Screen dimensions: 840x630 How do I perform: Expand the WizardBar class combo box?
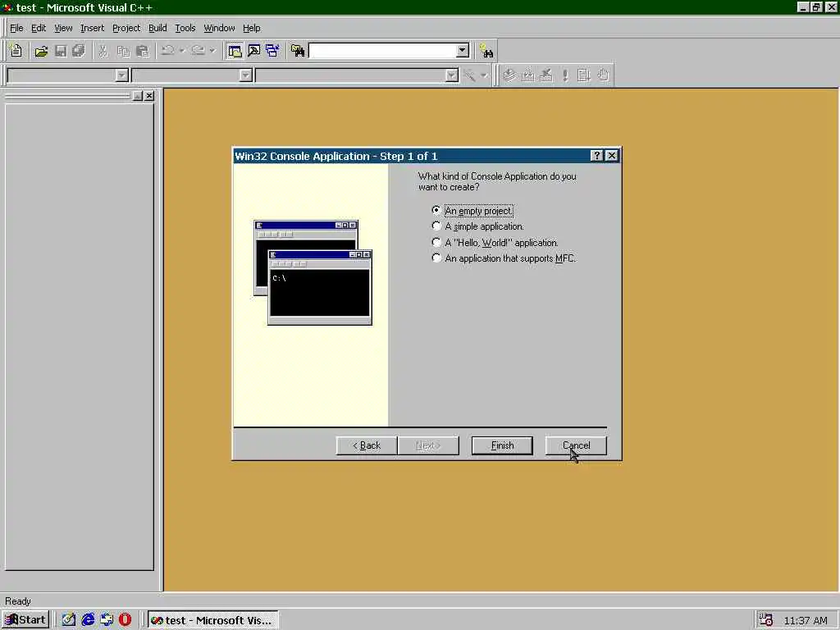(x=122, y=75)
